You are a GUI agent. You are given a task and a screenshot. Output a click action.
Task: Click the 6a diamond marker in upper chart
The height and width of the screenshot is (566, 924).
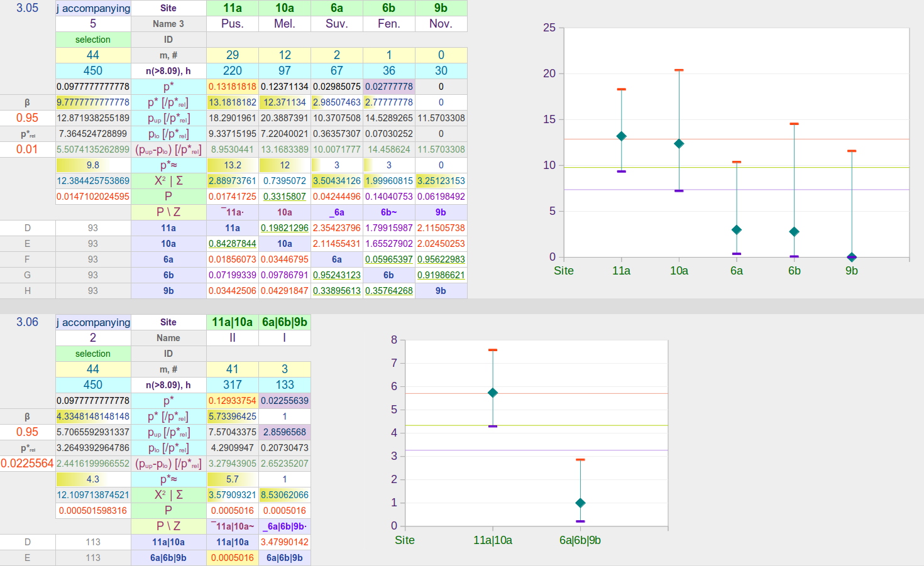pyautogui.click(x=737, y=230)
